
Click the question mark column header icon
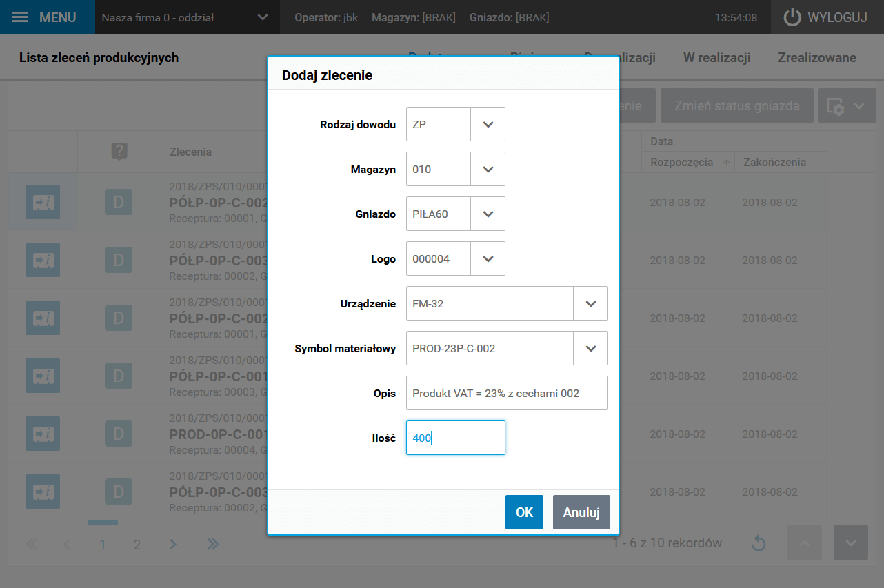pos(119,152)
